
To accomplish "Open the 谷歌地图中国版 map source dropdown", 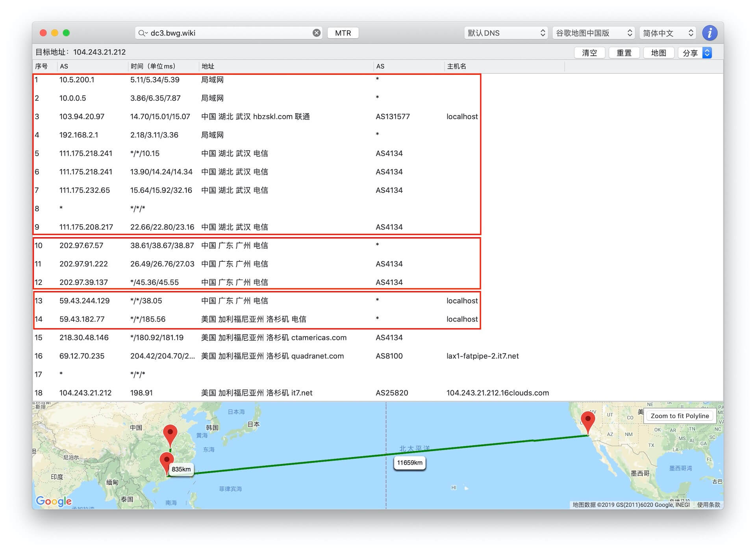I will click(594, 33).
